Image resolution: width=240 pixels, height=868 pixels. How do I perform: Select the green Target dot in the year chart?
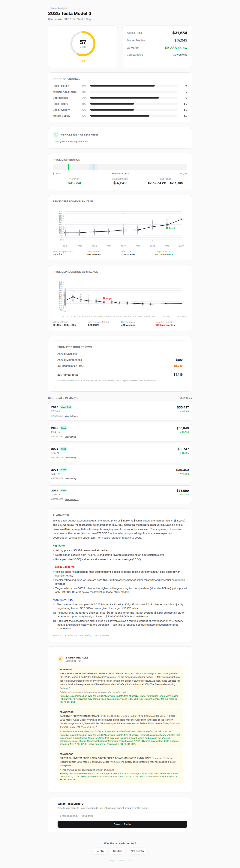pyautogui.click(x=167, y=228)
